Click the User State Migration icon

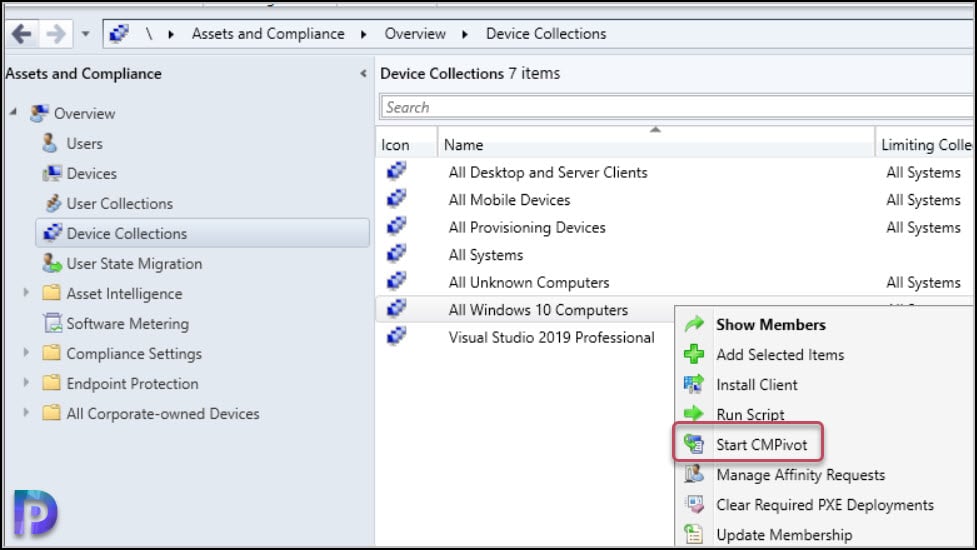coord(52,263)
